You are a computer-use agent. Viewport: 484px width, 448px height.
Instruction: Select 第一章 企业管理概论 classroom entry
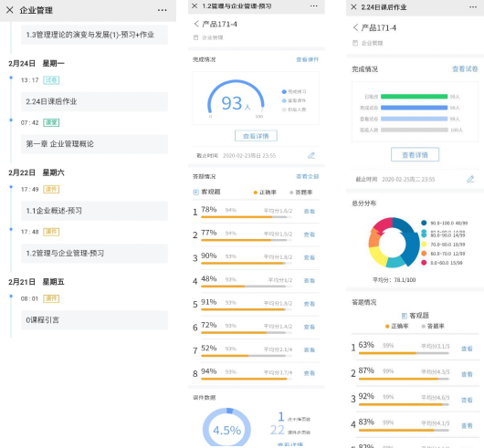[94, 144]
